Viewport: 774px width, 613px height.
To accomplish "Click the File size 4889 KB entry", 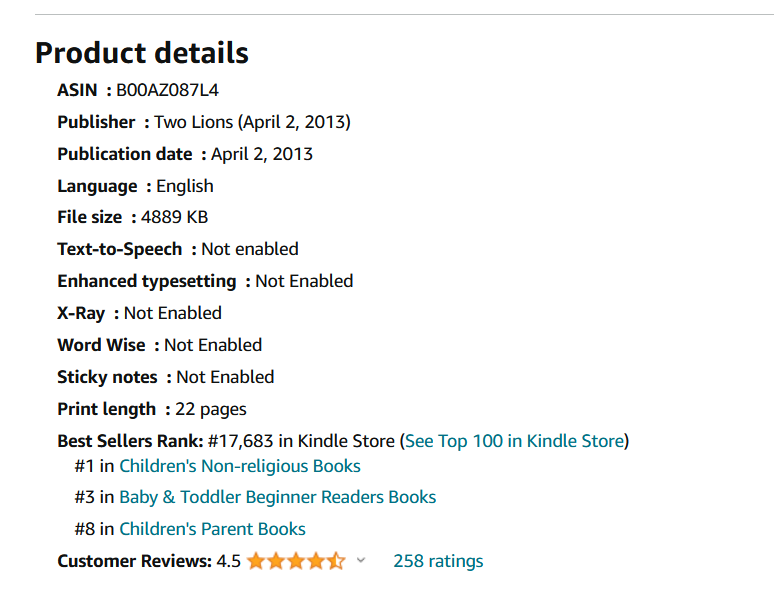I will [x=133, y=217].
